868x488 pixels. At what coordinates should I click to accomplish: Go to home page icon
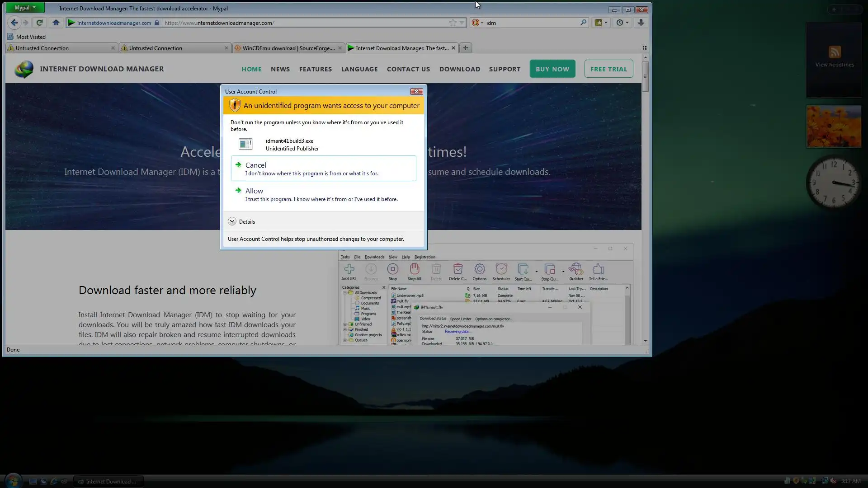click(56, 23)
